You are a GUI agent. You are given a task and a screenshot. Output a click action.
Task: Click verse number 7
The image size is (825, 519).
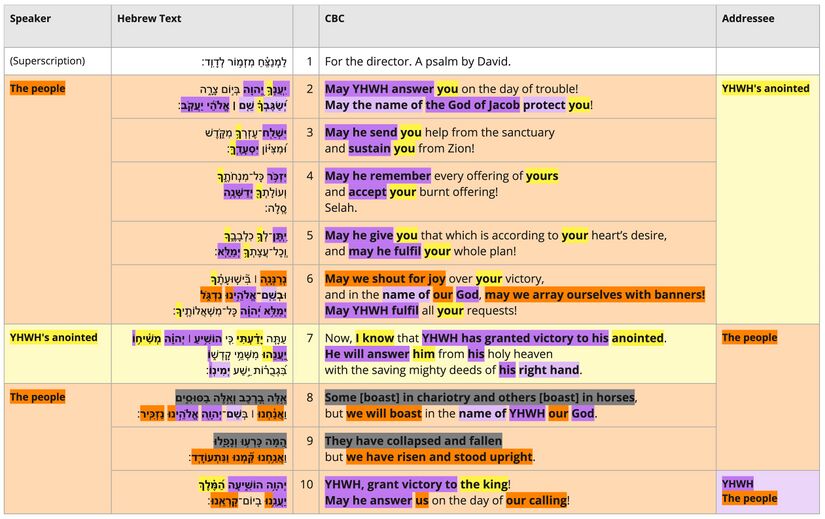pos(309,339)
